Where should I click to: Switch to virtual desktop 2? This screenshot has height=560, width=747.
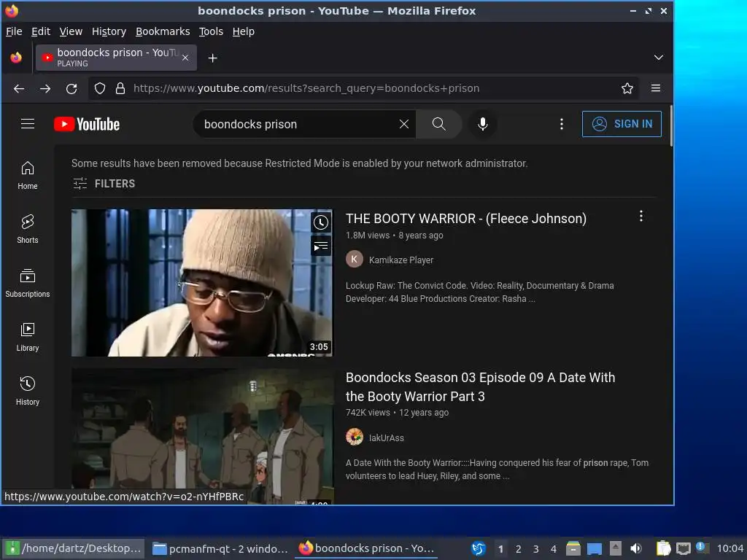pos(519,549)
